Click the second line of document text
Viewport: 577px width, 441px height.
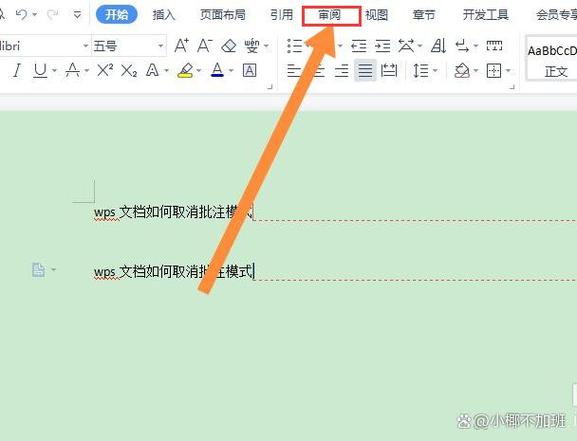[174, 272]
